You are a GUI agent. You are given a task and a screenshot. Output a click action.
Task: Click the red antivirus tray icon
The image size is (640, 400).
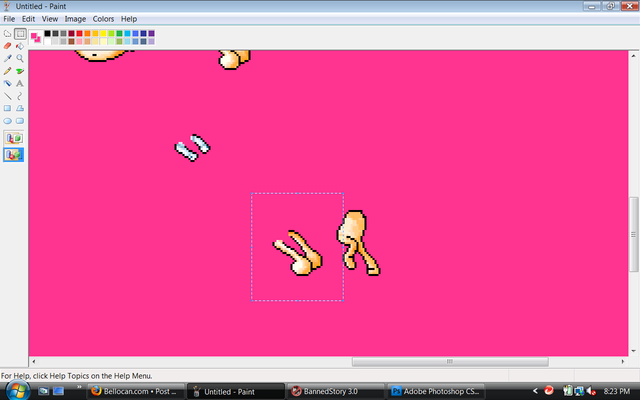(549, 391)
